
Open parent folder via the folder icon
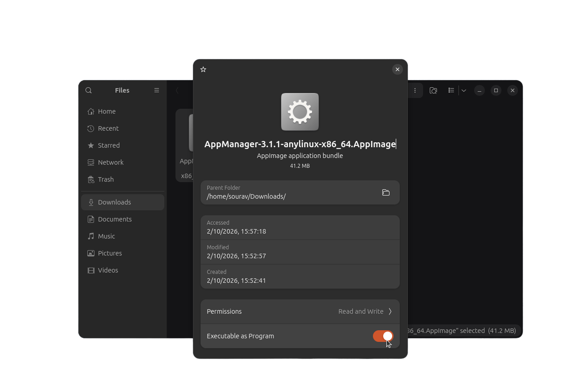pyautogui.click(x=385, y=192)
